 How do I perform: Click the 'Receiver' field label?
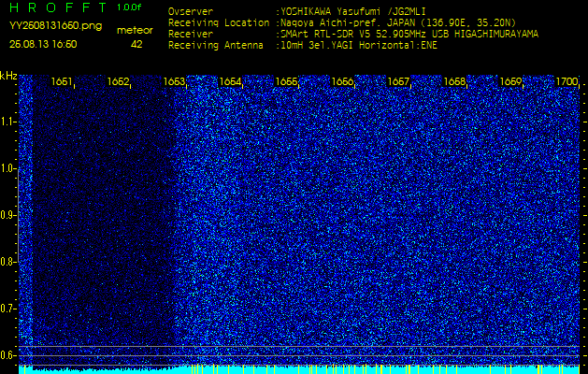[x=191, y=35]
